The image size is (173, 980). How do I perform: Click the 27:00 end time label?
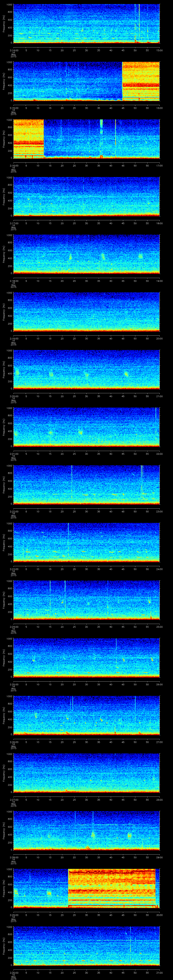pyautogui.click(x=159, y=742)
